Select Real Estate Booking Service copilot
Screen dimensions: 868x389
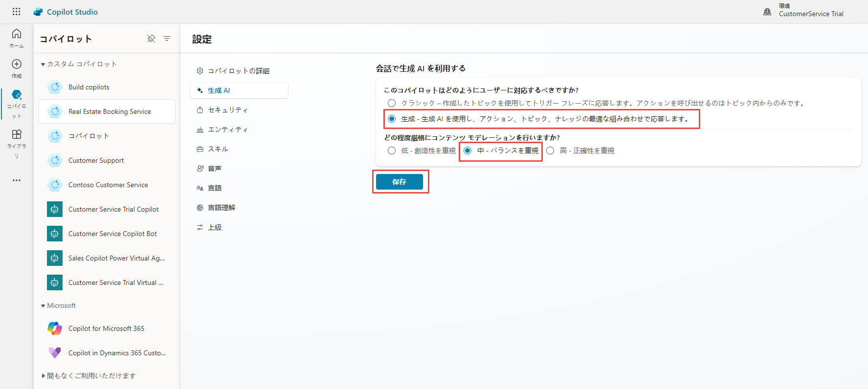[x=107, y=111]
